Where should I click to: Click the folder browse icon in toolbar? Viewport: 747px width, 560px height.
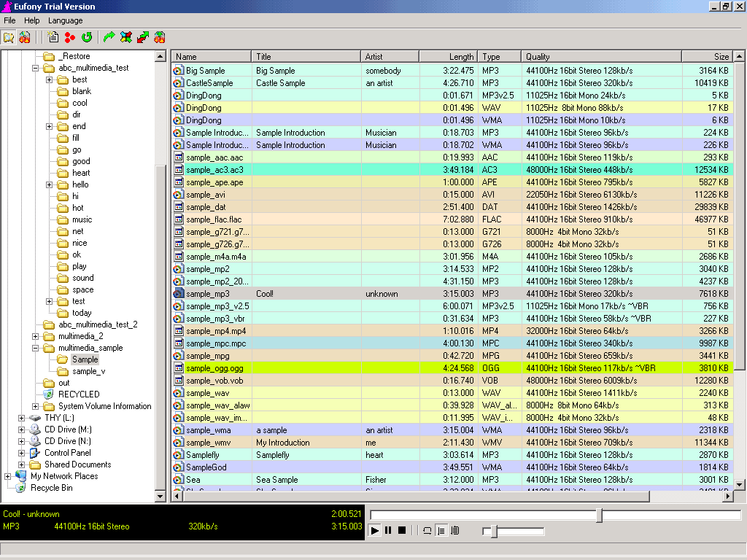pos(9,37)
